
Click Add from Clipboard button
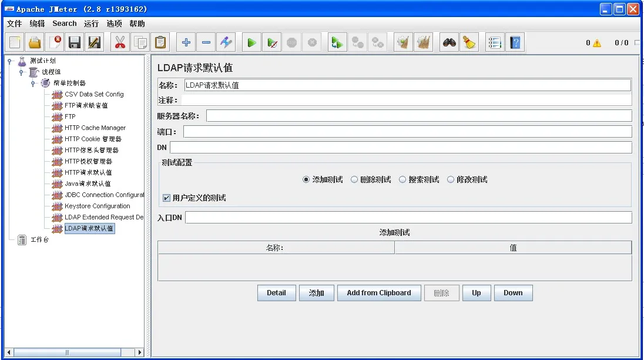(379, 293)
